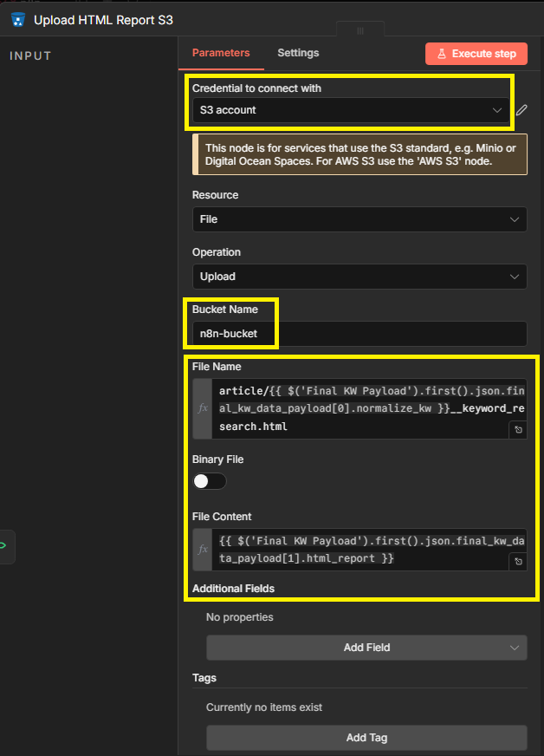
Task: Open expression editor icon in File Content field
Action: [517, 562]
